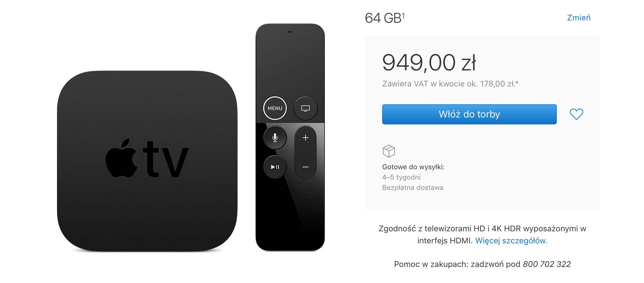Click the MENU button on the remote

pos(275,108)
